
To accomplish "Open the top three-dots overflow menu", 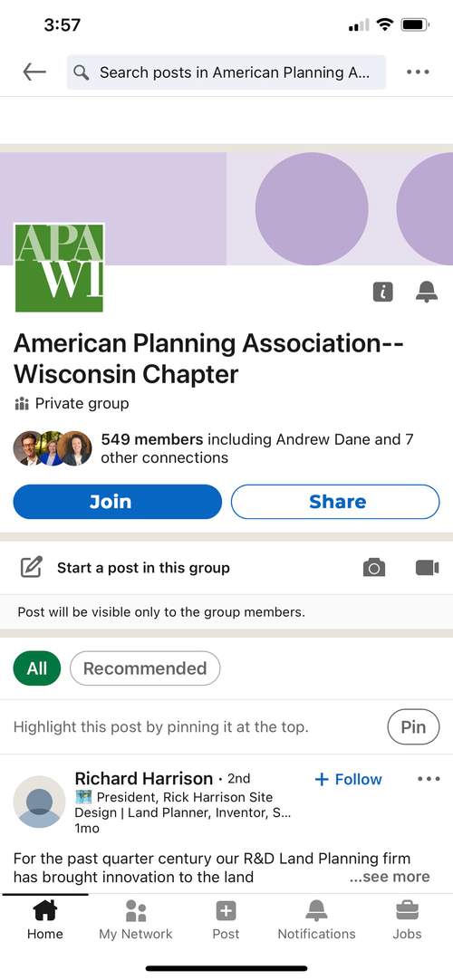I will pyautogui.click(x=418, y=72).
